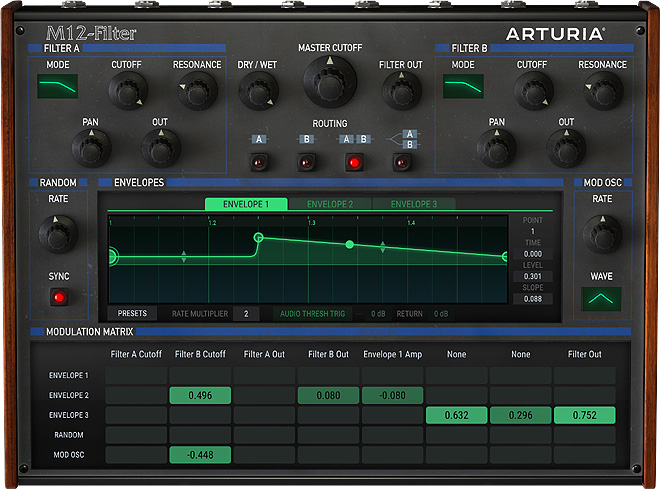660x489 pixels.
Task: Switch to the Envelope 3 tab
Action: click(x=413, y=204)
